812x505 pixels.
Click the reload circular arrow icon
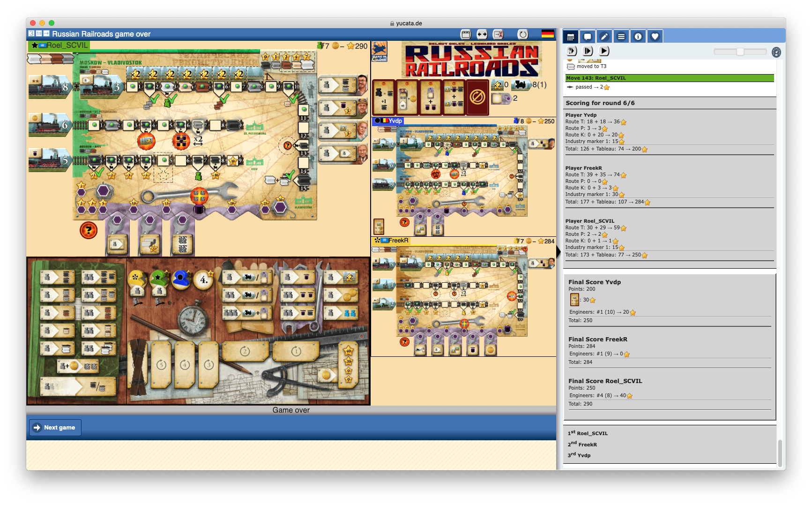[x=522, y=34]
